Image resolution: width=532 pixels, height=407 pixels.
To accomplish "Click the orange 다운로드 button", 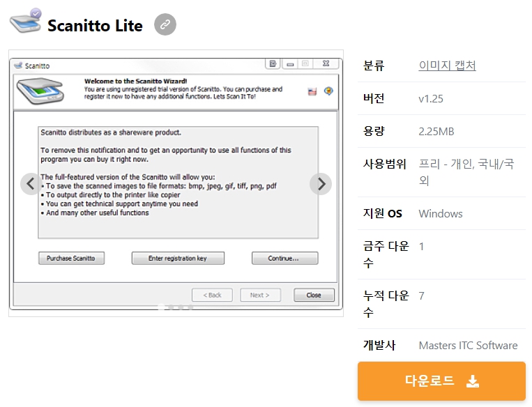I will [x=441, y=381].
